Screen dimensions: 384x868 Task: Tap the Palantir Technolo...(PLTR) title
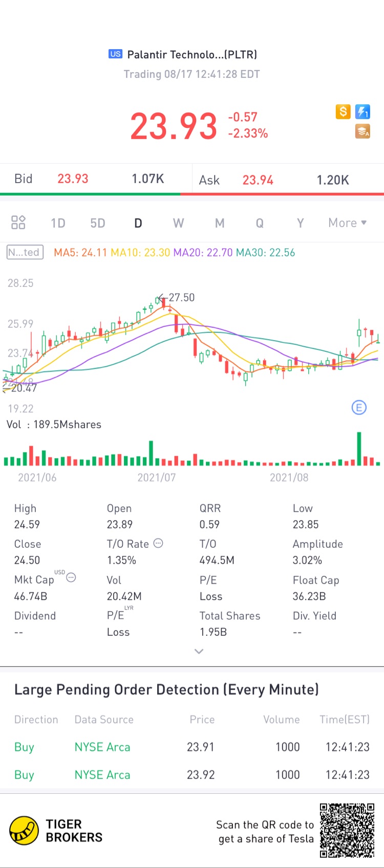192,54
